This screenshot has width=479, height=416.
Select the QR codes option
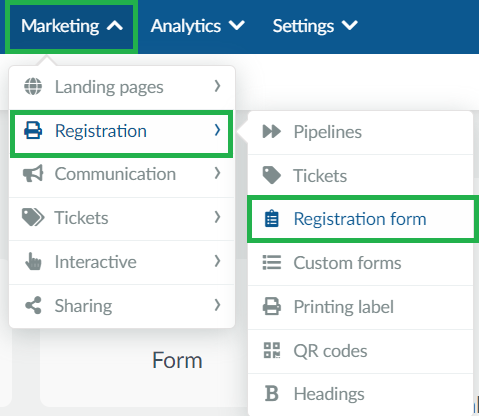click(360, 351)
